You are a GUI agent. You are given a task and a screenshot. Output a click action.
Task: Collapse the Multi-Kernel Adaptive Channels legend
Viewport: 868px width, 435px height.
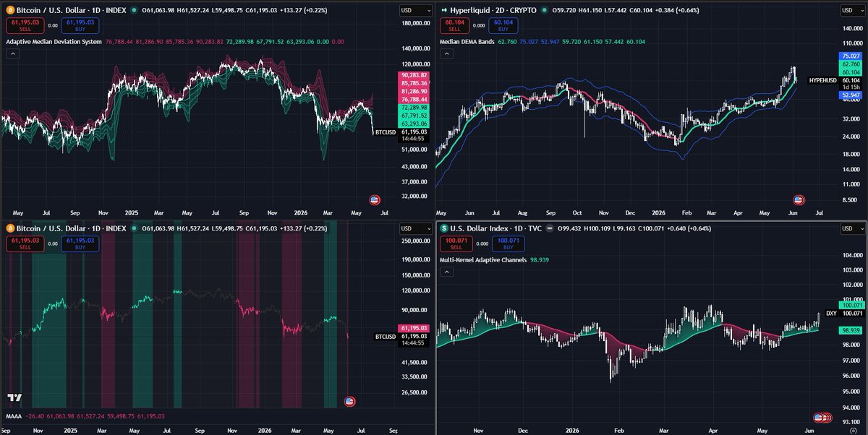pos(446,272)
